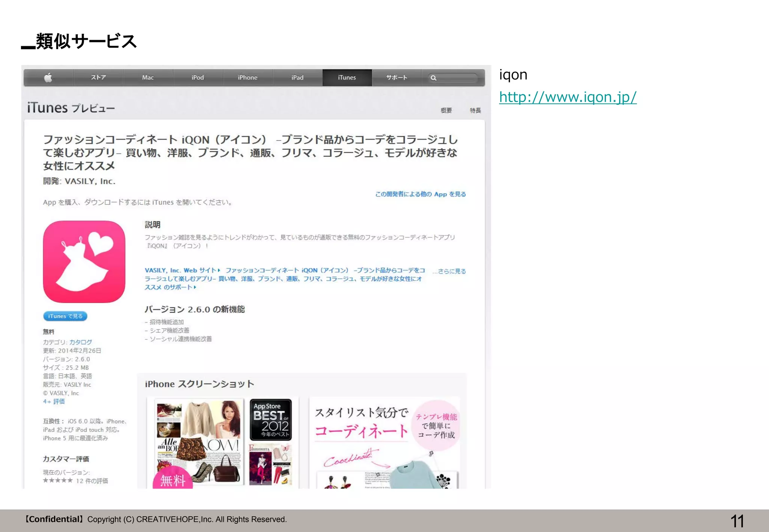Click the pink 無料 circle badge on screenshot
Screen dimensions: 769x532
tap(173, 478)
